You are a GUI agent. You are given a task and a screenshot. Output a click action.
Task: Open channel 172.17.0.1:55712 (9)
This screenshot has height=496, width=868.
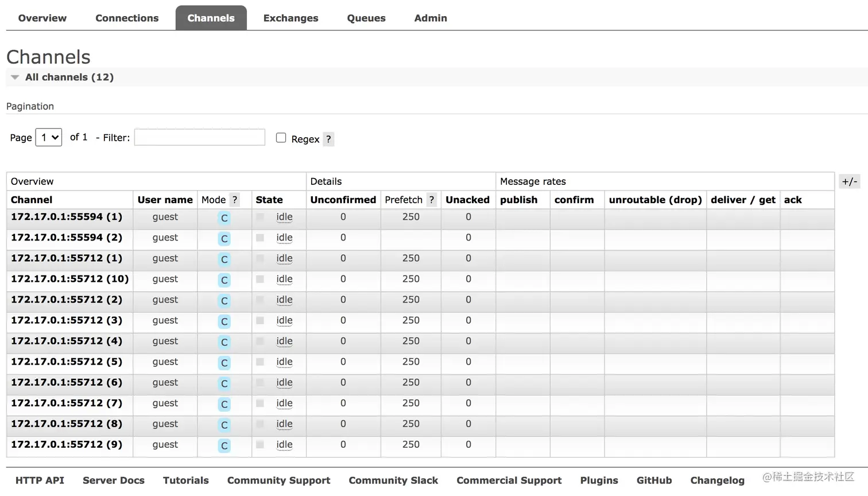point(67,444)
